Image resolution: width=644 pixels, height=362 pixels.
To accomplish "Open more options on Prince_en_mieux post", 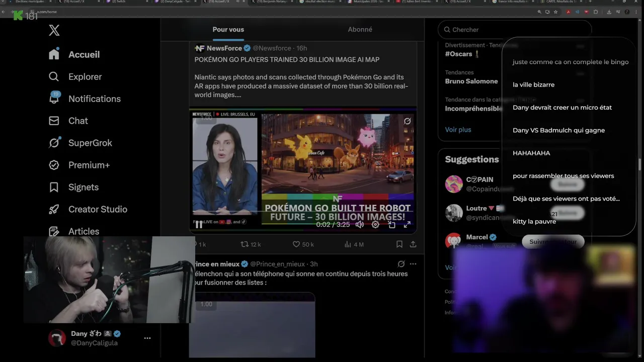I will click(x=413, y=264).
